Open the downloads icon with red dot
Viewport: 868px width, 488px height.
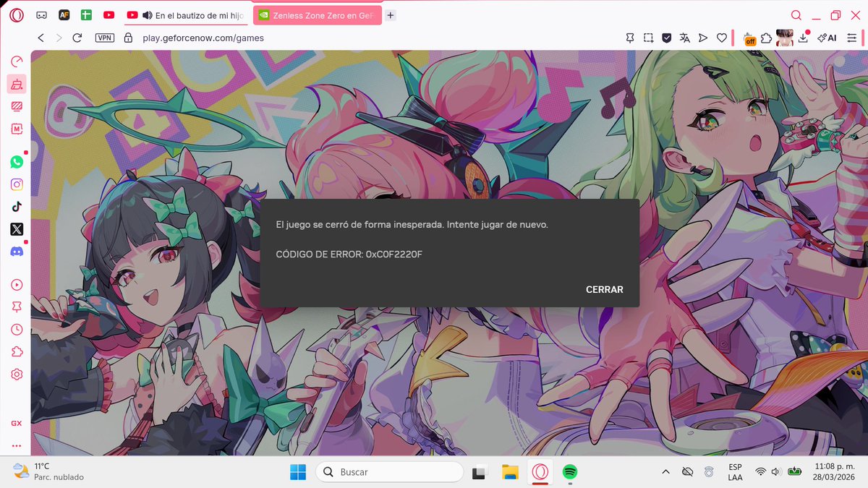click(804, 38)
